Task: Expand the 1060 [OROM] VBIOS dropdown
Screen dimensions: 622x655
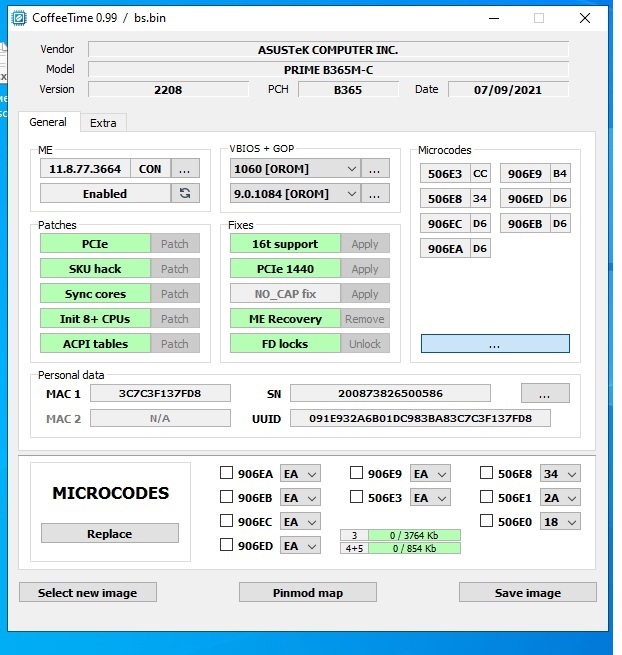Action: coord(295,169)
